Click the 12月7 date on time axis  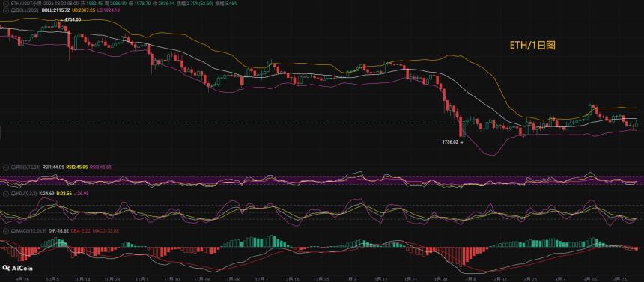[x=262, y=279]
